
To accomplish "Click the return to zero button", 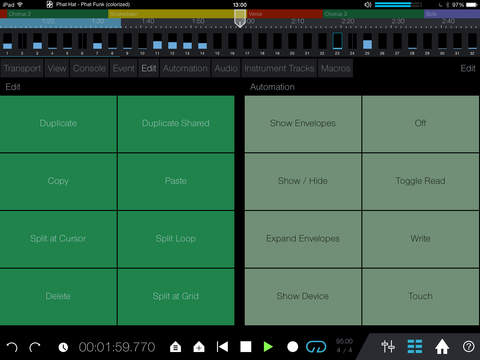I will pyautogui.click(x=222, y=347).
